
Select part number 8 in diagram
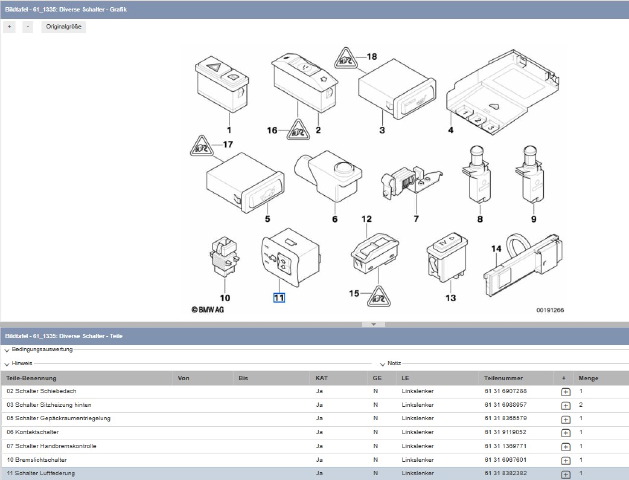[480, 219]
